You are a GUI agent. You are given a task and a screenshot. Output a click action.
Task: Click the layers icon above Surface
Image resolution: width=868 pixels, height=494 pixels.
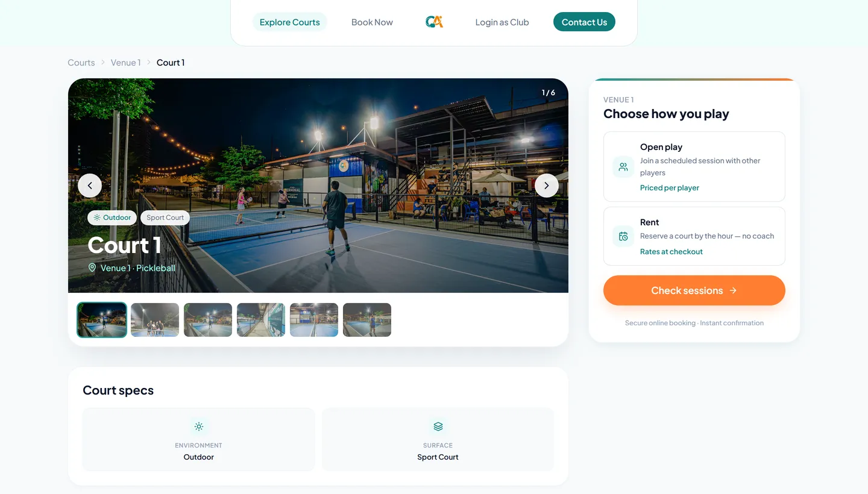point(438,427)
